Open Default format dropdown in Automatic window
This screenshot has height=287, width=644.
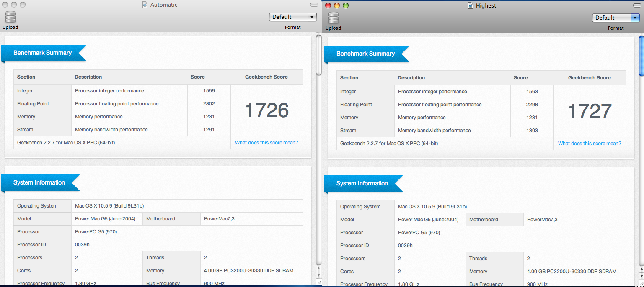pyautogui.click(x=293, y=17)
